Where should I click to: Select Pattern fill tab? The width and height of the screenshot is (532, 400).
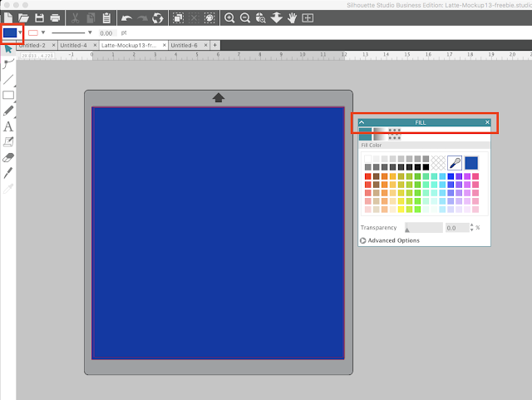click(x=394, y=134)
